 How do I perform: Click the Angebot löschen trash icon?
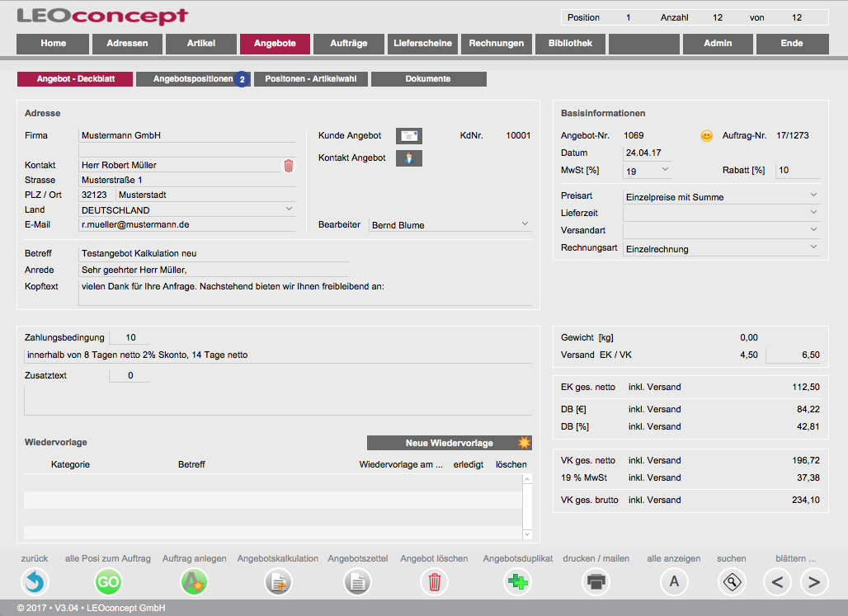pos(434,582)
